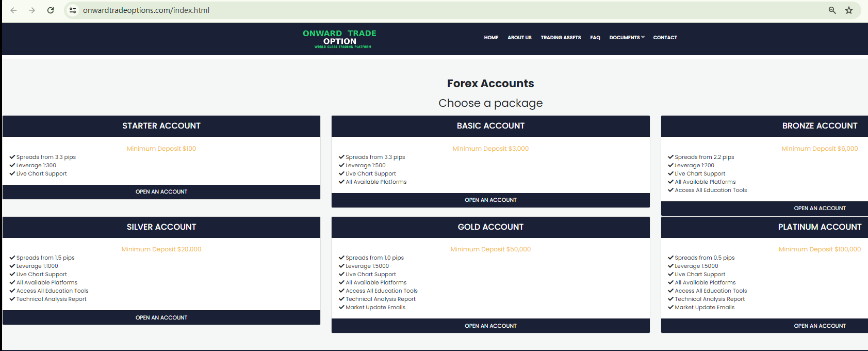Screen dimensions: 868x351
Task: Click 'Minimum Deposit $20,000' text
Action: point(161,249)
